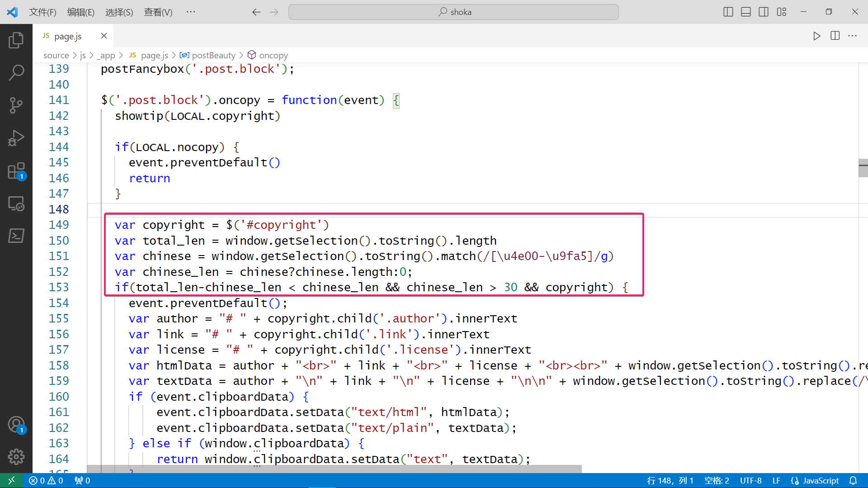Toggle the secondary side bar visibility
This screenshot has height=488, width=868.
click(764, 12)
